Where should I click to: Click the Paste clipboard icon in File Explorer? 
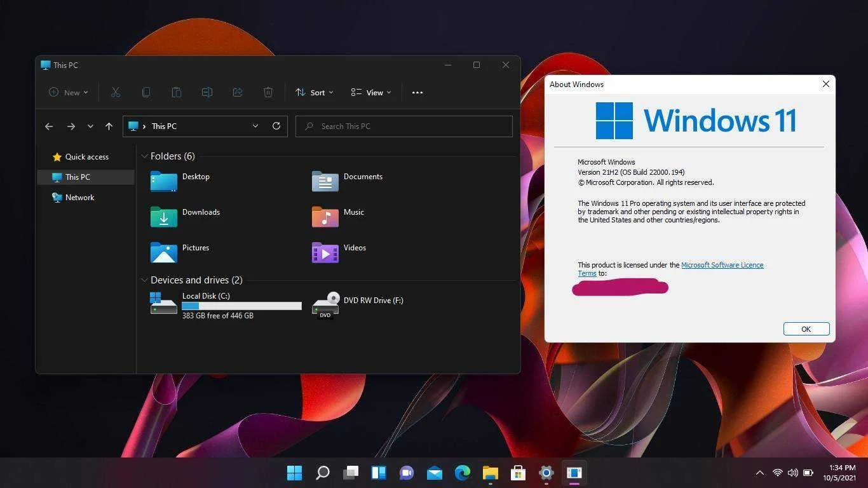(x=177, y=92)
